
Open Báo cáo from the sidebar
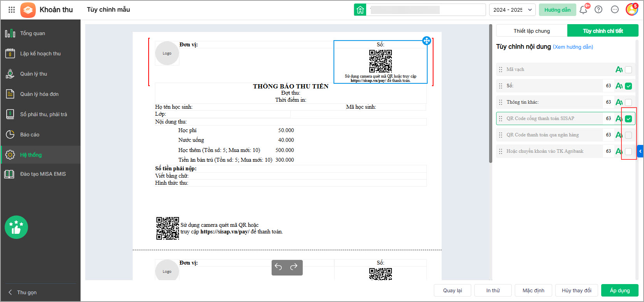[x=40, y=134]
